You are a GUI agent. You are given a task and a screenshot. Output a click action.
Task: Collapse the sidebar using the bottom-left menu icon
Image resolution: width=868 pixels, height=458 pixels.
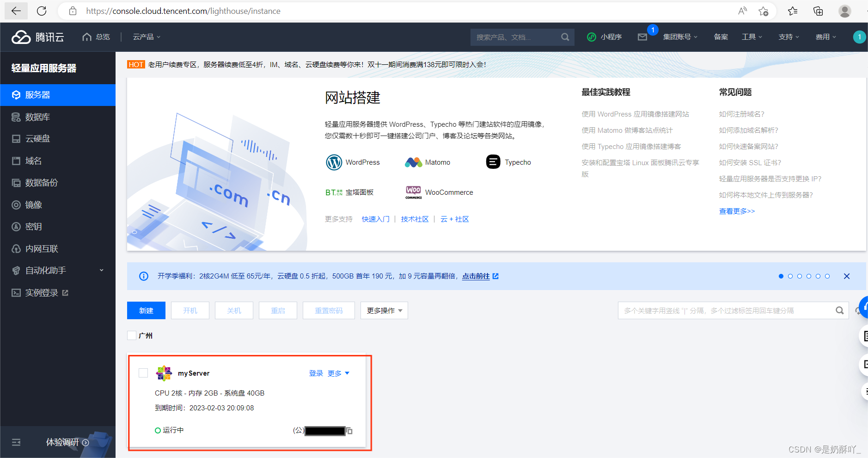[x=16, y=442]
